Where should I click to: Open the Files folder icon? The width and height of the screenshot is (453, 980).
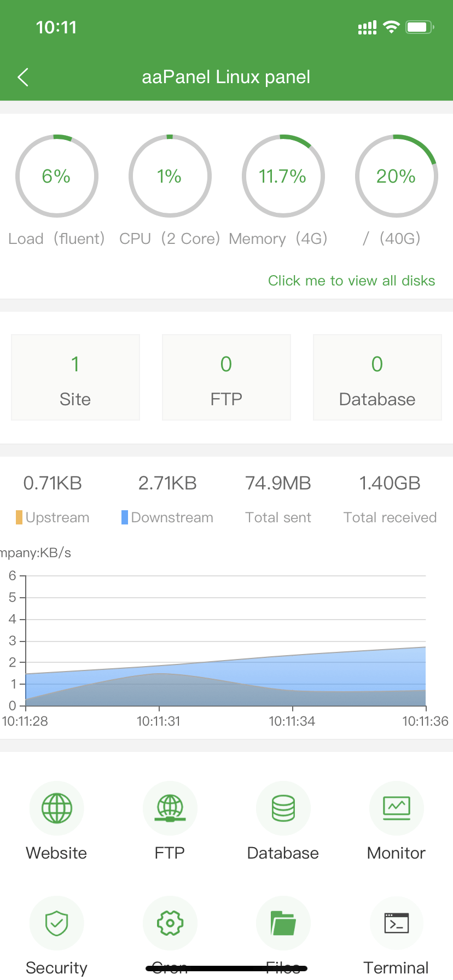[x=283, y=923]
